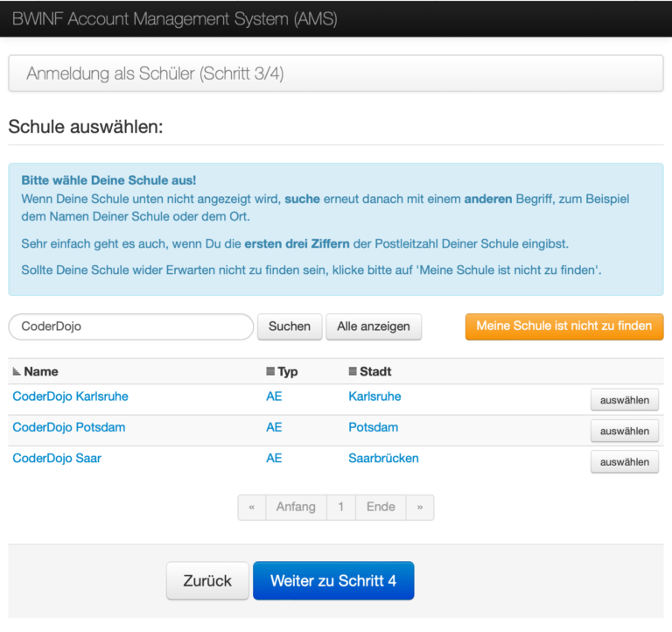
Task: Click the Zurück button
Action: tap(207, 581)
